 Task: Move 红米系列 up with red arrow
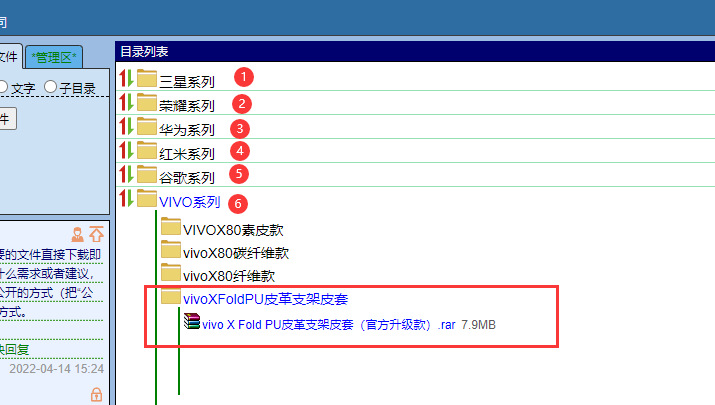(122, 150)
